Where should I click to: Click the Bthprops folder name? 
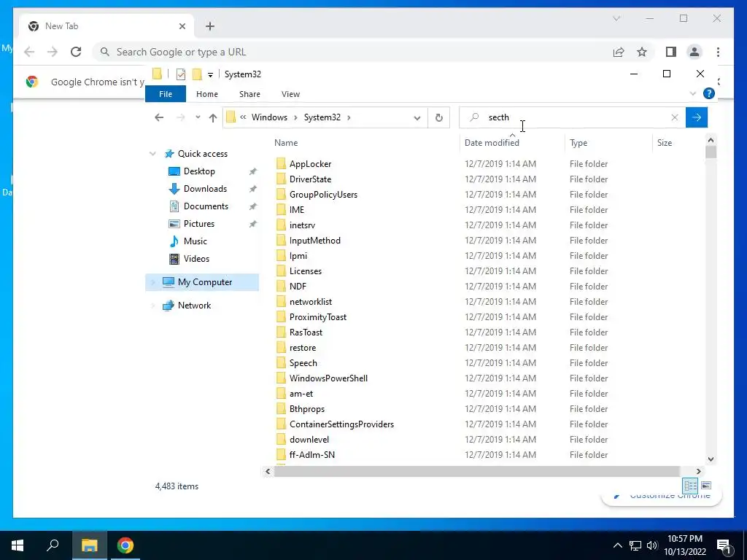(x=307, y=409)
